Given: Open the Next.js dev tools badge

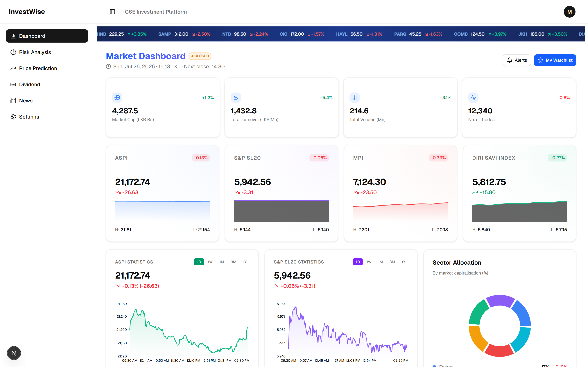Looking at the screenshot, I should click(14, 353).
